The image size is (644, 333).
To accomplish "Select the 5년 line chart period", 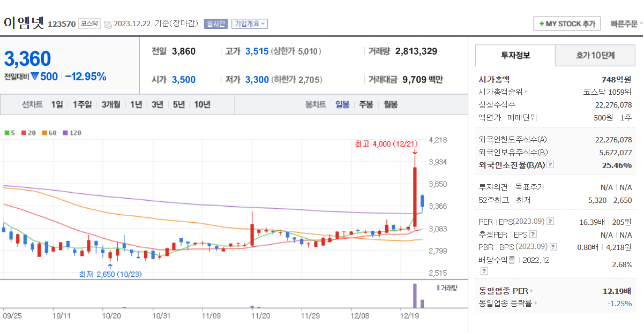I will point(178,104).
